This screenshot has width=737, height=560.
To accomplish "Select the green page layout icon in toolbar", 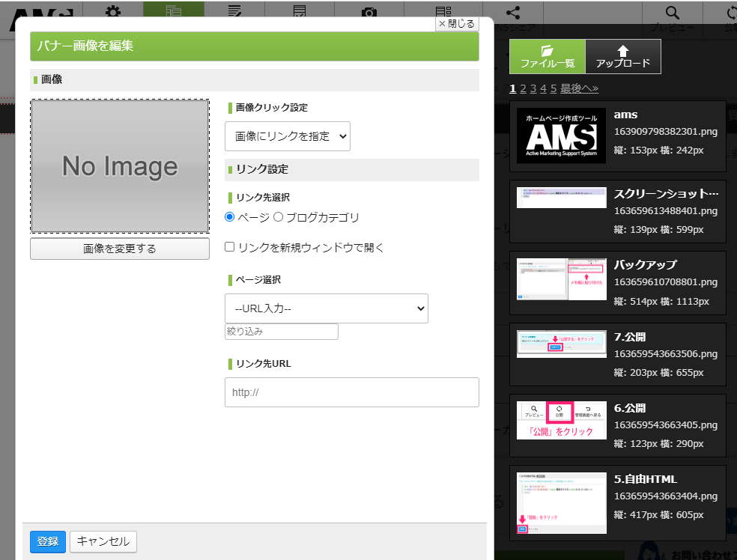I will (174, 10).
